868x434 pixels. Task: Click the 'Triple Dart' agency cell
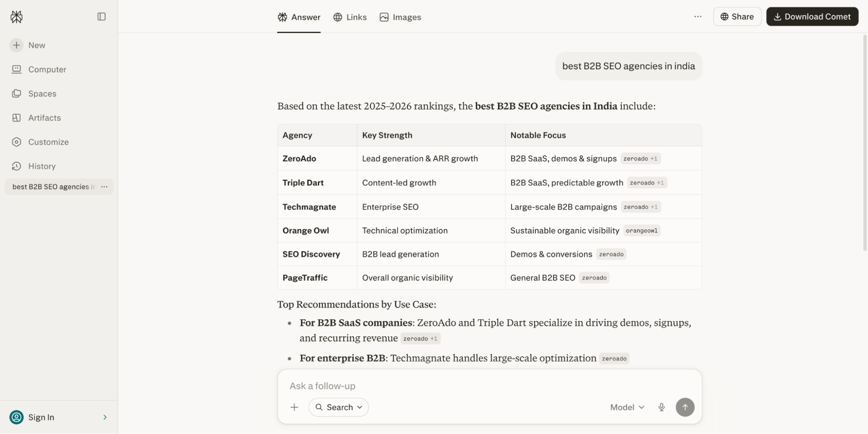click(317, 183)
